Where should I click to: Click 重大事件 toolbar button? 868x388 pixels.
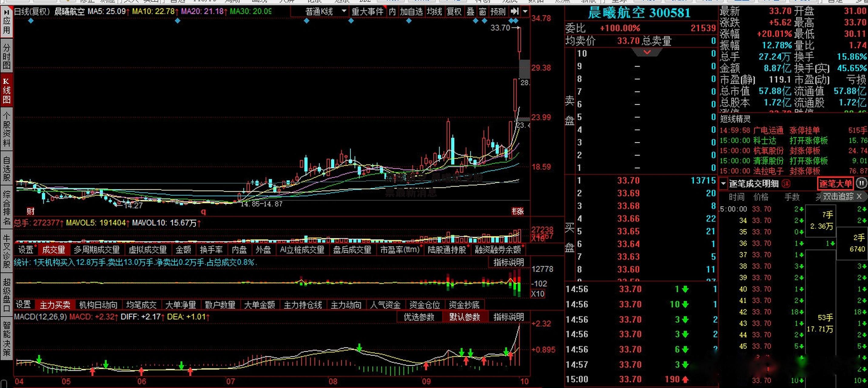(367, 12)
